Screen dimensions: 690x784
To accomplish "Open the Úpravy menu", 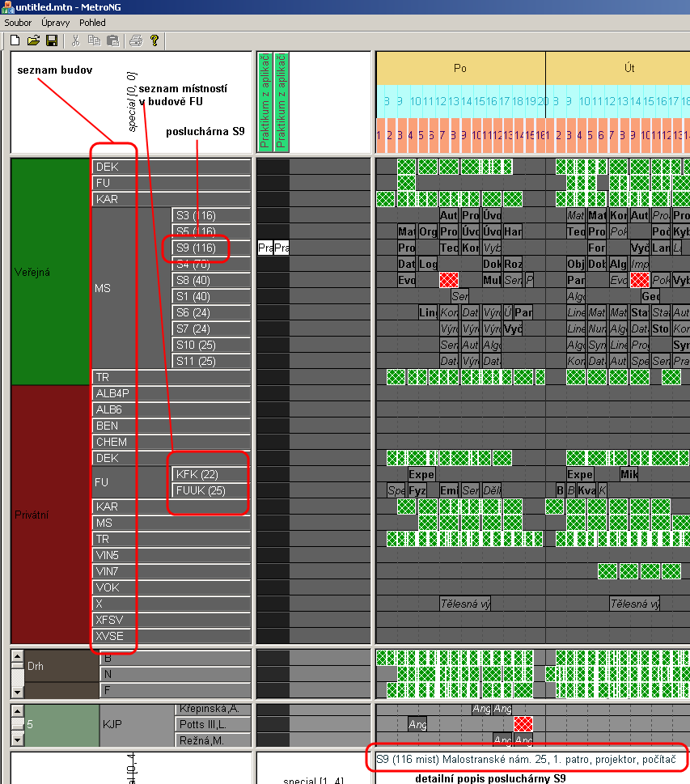I will pyautogui.click(x=55, y=23).
